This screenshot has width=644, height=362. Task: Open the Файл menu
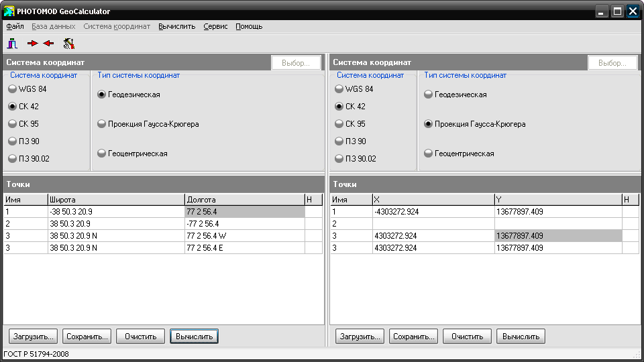(15, 26)
